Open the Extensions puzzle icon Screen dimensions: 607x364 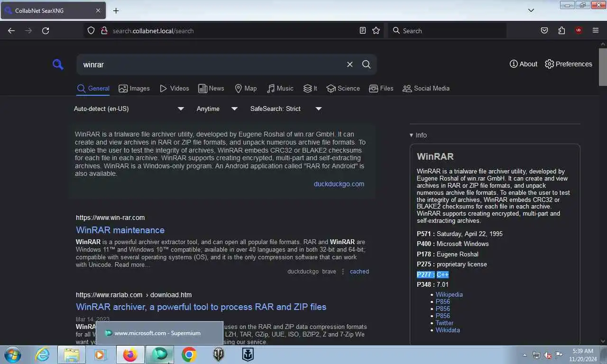point(561,30)
